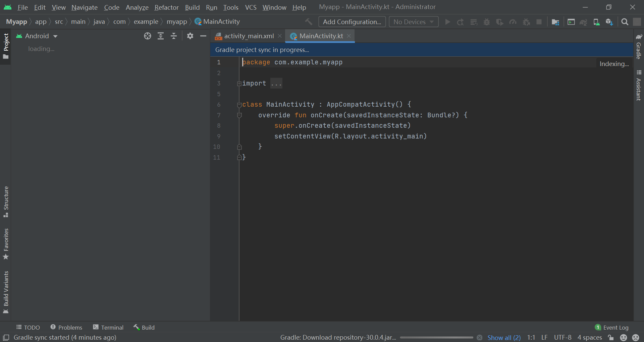Toggle the Assistant tool window

[639, 85]
